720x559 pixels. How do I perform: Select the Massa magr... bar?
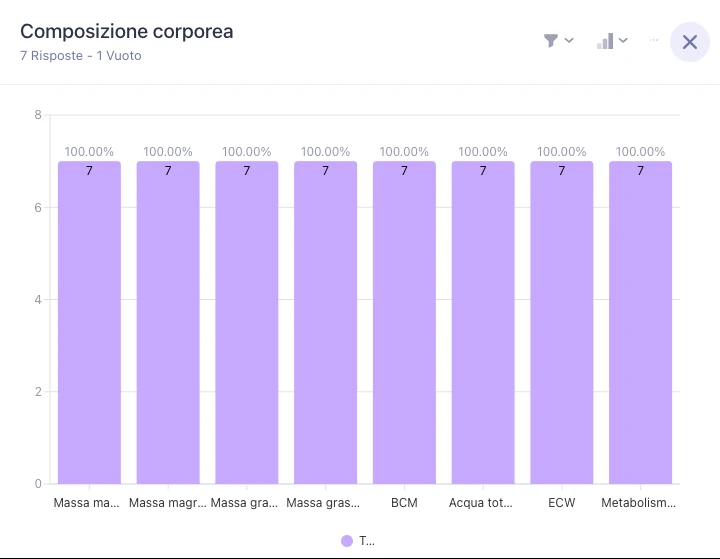[x=168, y=322]
